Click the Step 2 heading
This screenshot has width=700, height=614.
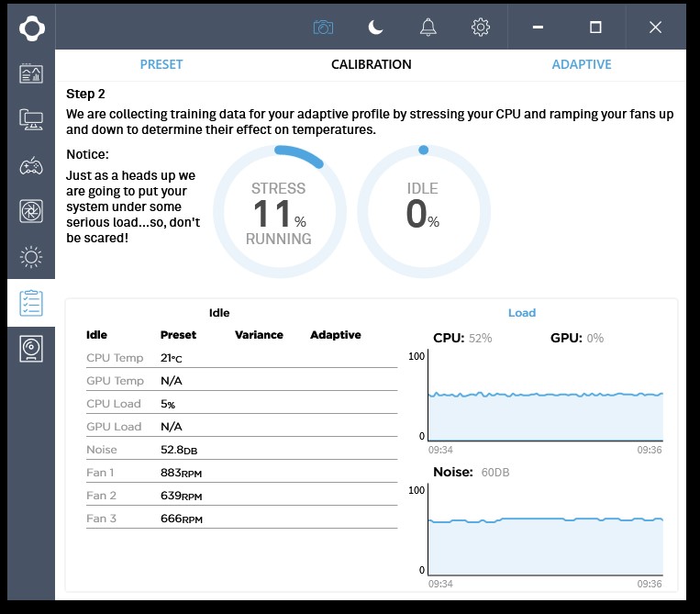pos(85,94)
